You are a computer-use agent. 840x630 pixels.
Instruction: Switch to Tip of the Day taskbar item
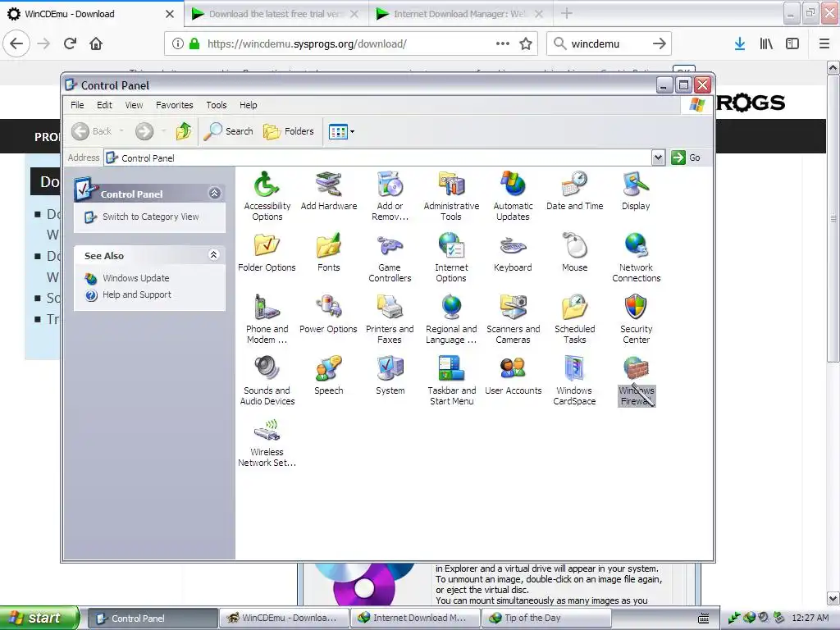pos(546,618)
